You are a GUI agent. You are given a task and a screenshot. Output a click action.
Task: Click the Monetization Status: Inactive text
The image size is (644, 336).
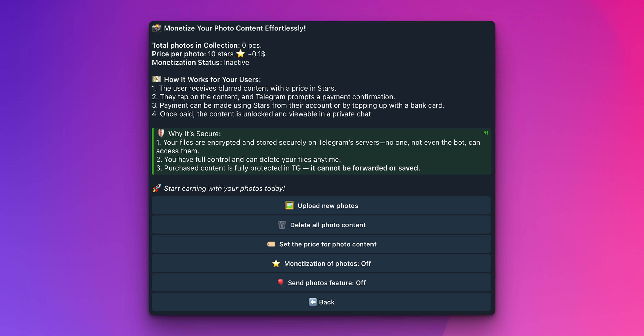(x=200, y=63)
